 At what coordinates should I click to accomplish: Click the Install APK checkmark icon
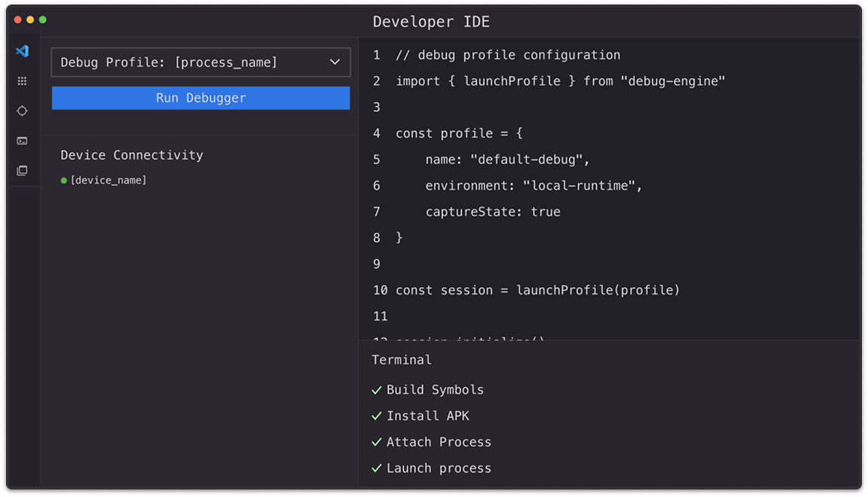click(377, 416)
